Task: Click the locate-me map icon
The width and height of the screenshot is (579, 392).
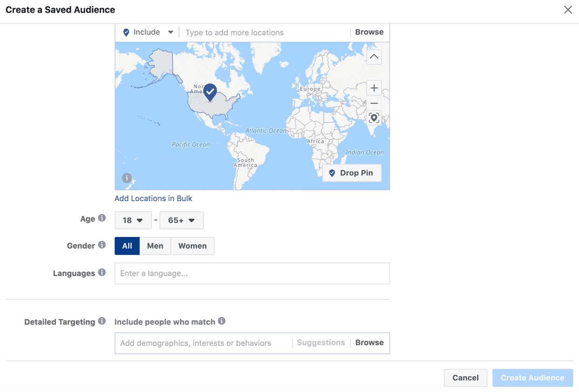Action: pos(374,118)
